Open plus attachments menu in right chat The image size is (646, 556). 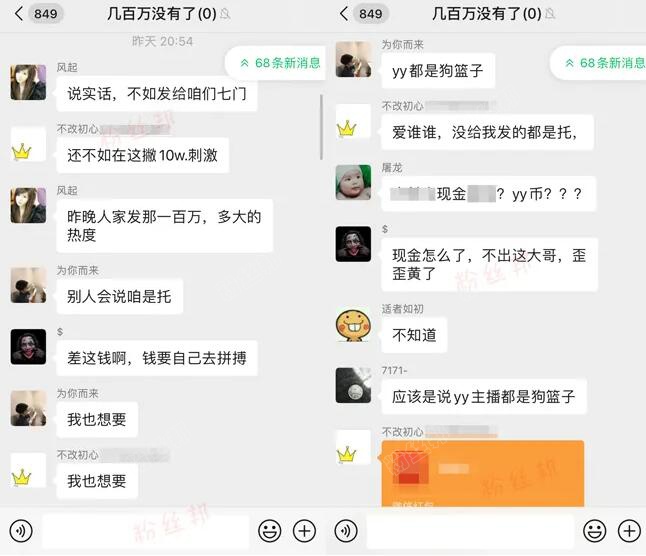(x=629, y=531)
